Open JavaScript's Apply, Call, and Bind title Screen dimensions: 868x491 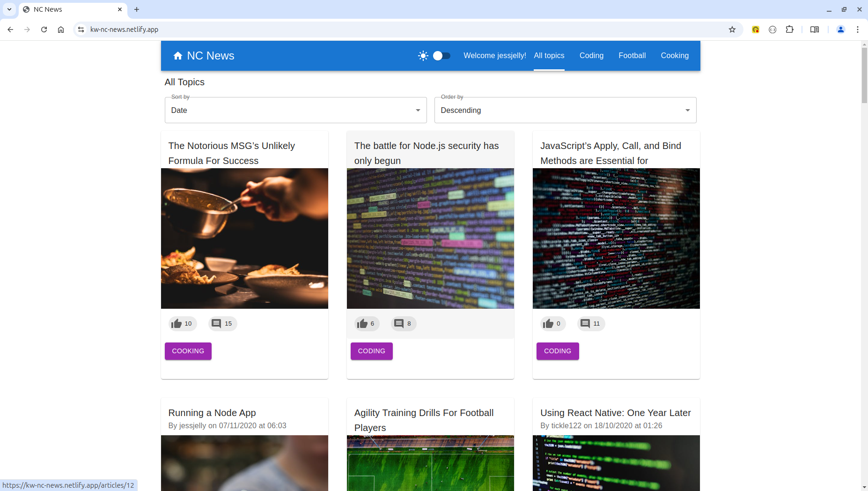[x=611, y=153]
